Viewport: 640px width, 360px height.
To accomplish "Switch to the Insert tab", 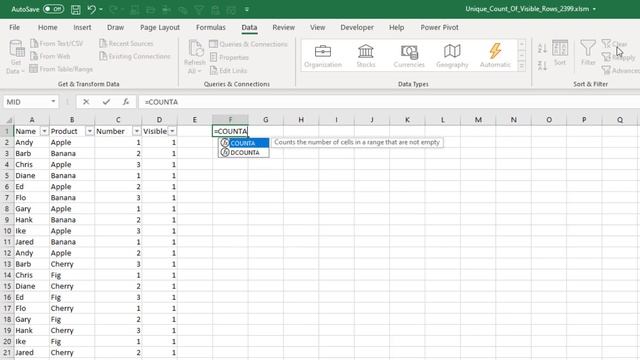I will click(x=82, y=27).
